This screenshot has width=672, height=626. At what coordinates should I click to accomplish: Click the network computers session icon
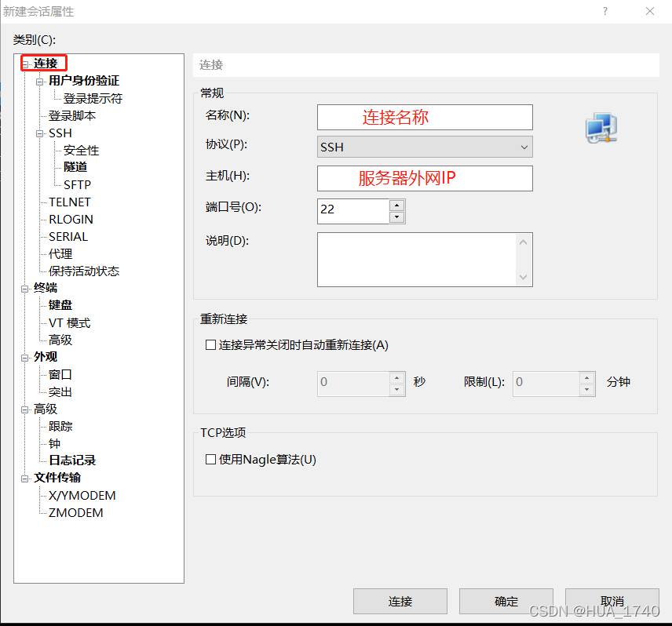point(601,128)
